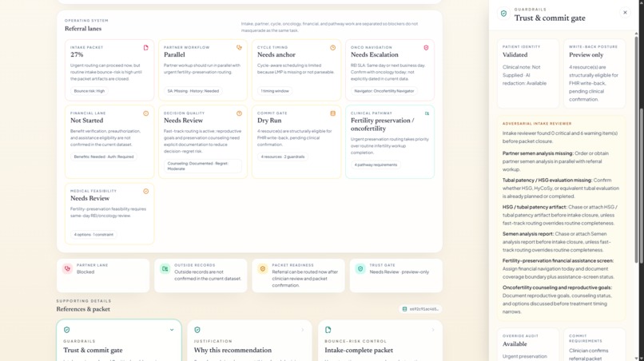The image size is (644, 361).
Task: Collapse the Guardrails Trust & commit gate card
Action: coord(172,330)
